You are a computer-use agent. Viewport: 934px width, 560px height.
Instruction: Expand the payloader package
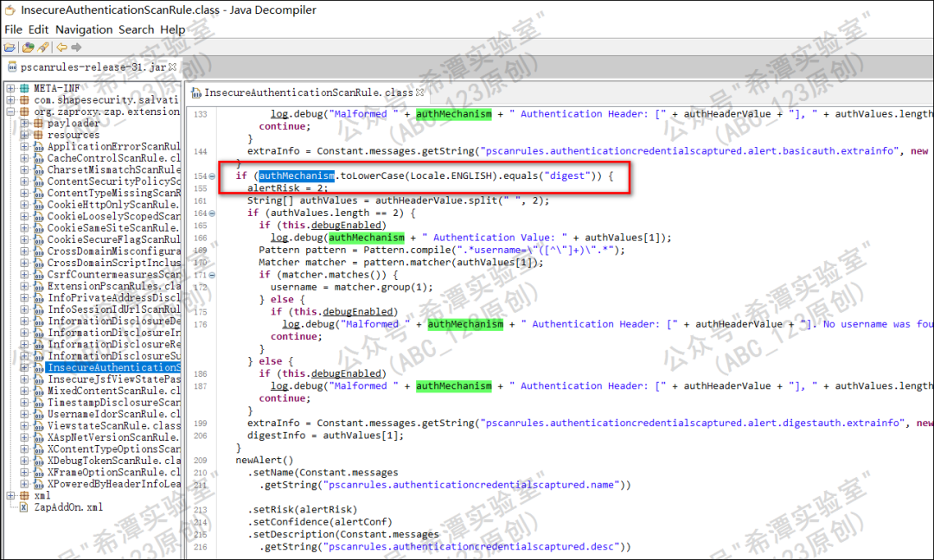24,124
